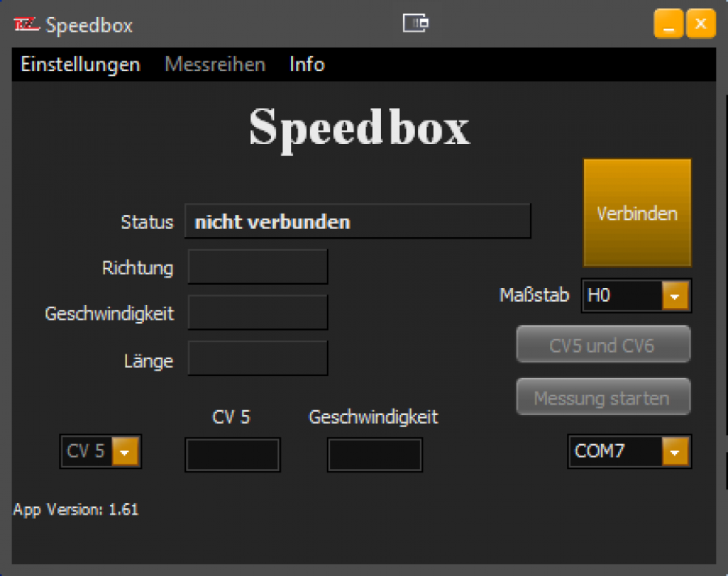
Task: Close the Speedbox window
Action: [700, 23]
